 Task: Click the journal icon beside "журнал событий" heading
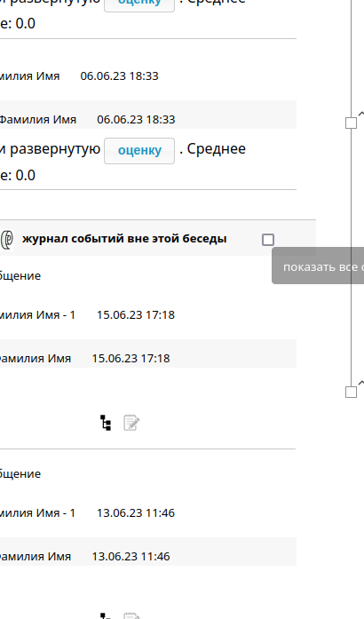[x=7, y=239]
